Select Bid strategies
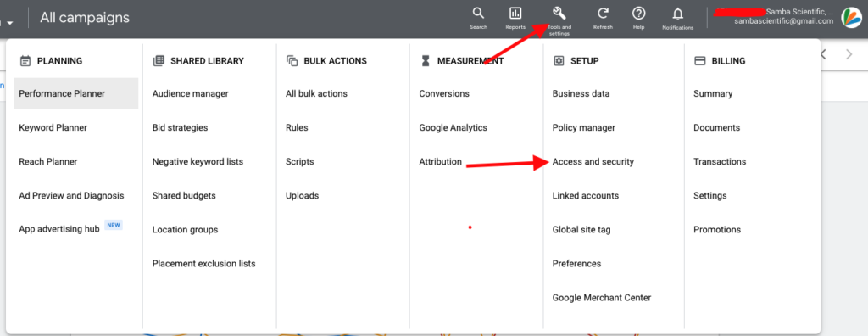Image resolution: width=868 pixels, height=336 pixels. [180, 127]
